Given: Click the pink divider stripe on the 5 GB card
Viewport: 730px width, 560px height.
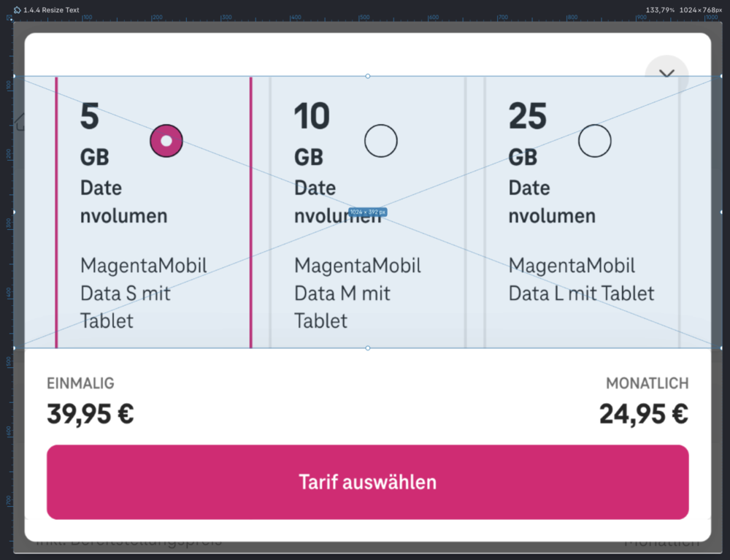Looking at the screenshot, I should click(55, 212).
